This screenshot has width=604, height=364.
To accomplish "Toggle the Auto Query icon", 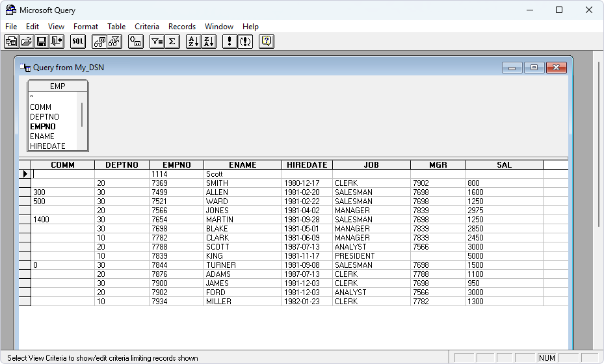I will [245, 41].
